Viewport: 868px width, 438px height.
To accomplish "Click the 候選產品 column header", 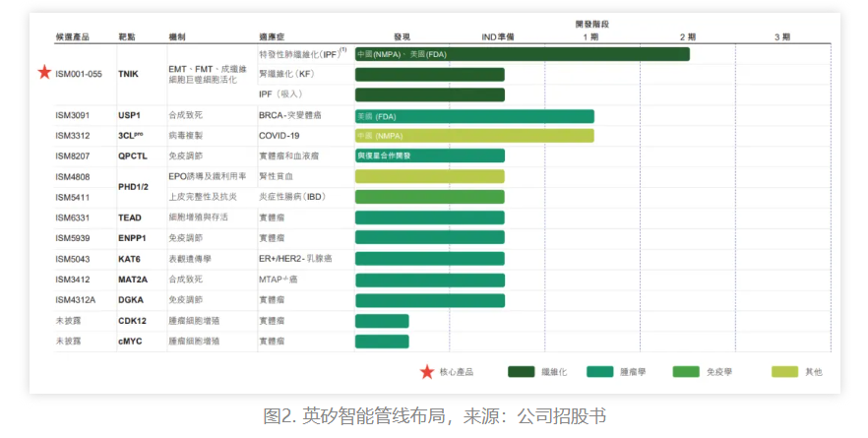I will (x=72, y=36).
